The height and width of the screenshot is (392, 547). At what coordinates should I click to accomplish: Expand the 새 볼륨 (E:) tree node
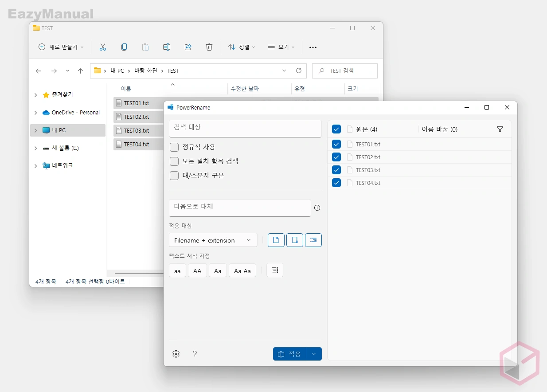[x=36, y=148]
